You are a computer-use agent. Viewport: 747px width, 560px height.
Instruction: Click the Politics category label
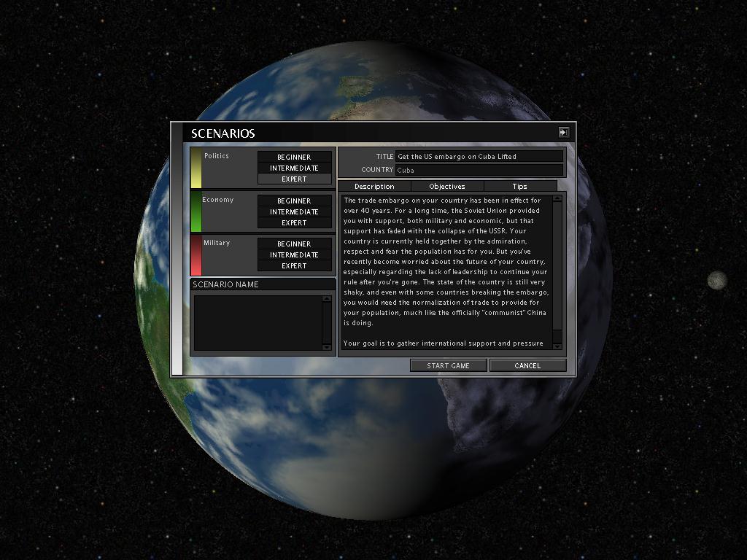(x=216, y=156)
